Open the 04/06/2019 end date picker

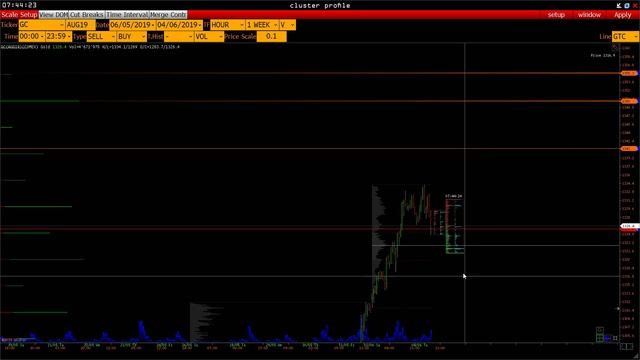pyautogui.click(x=179, y=25)
